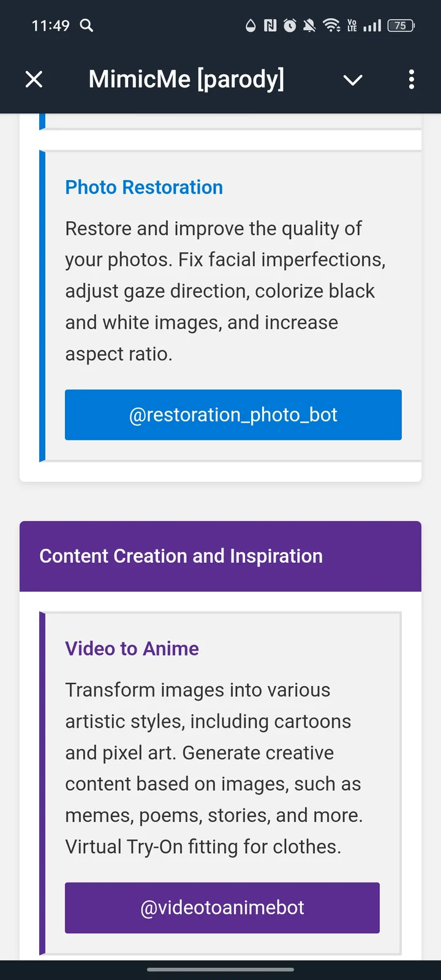Tap the VoLTE indicator icon
Screen dimensions: 441x980
pos(352,26)
